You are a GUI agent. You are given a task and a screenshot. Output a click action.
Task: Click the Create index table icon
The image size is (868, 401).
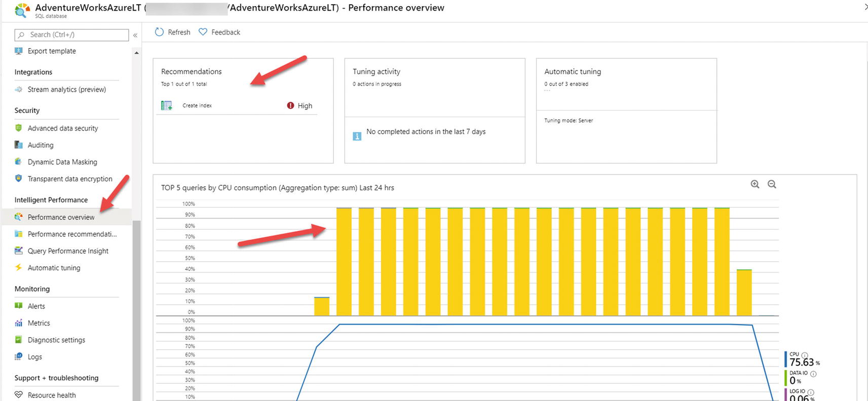pos(166,105)
